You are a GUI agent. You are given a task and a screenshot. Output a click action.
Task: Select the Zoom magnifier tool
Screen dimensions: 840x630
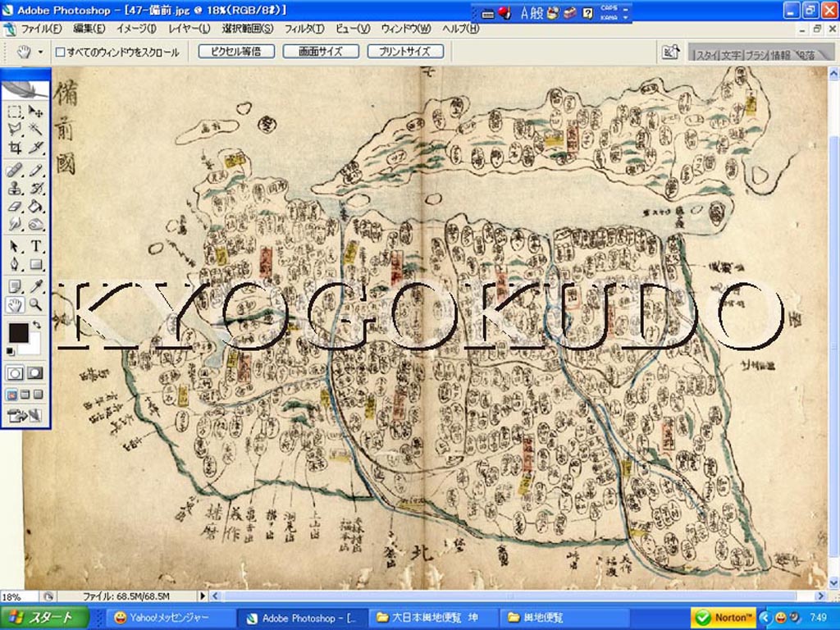[x=36, y=305]
